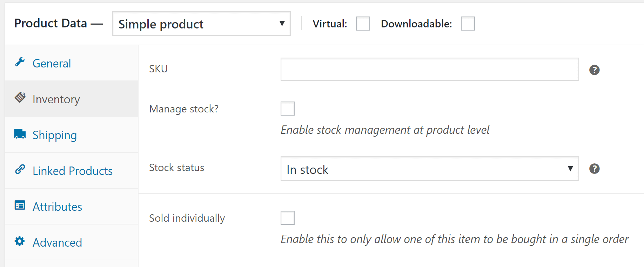Click the Shipping truck icon
Screen dimensions: 644x267
coord(20,134)
